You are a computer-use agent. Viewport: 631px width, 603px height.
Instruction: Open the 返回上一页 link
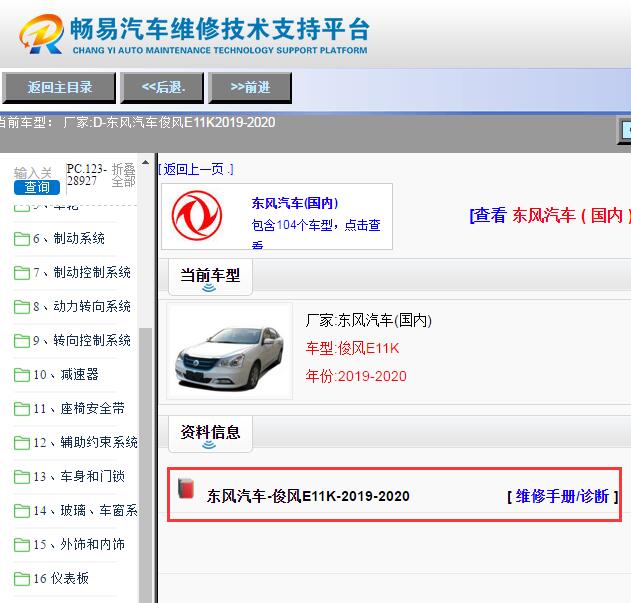196,169
